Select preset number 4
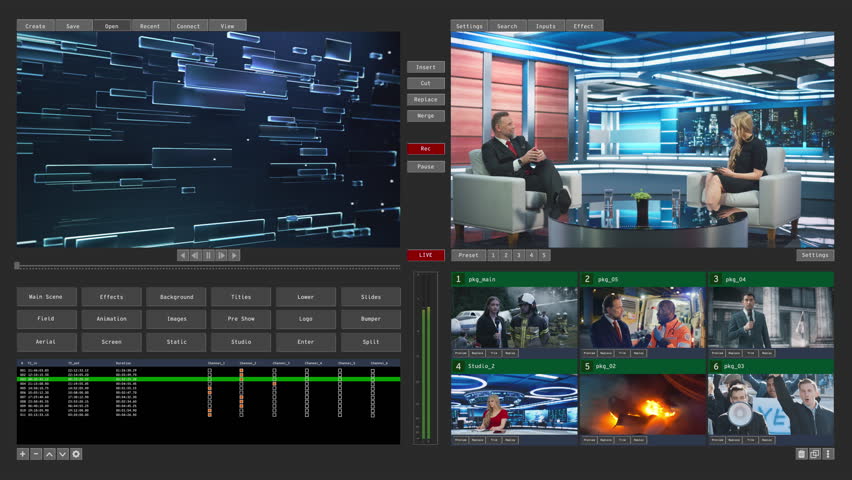The height and width of the screenshot is (480, 852). (531, 255)
